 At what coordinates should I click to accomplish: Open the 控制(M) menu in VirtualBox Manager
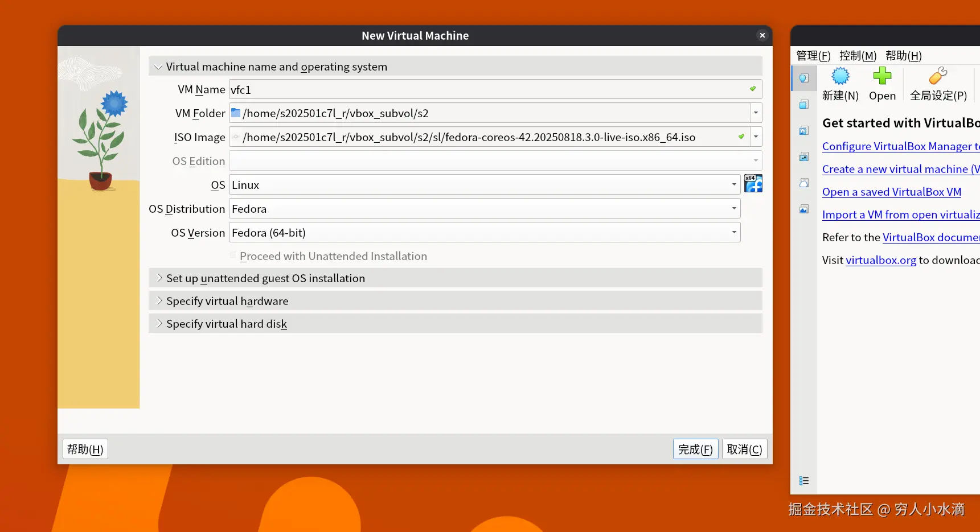click(x=858, y=56)
